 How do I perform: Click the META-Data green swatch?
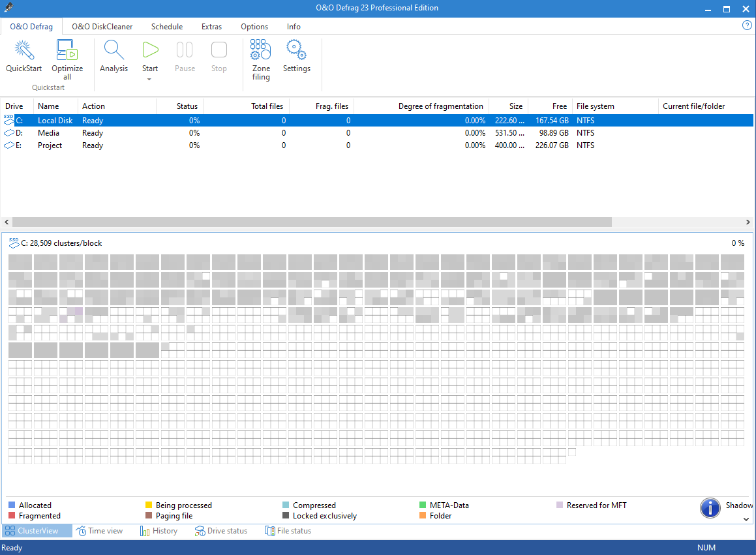click(x=423, y=505)
